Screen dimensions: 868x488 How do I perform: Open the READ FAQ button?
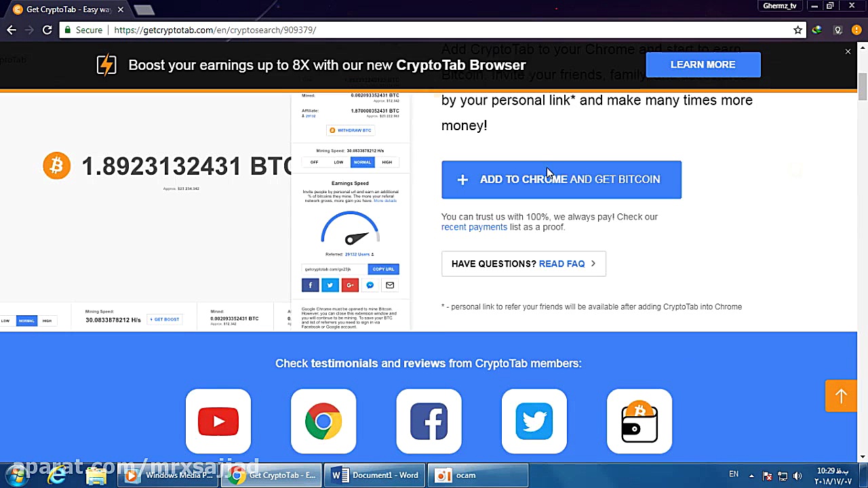click(x=524, y=264)
